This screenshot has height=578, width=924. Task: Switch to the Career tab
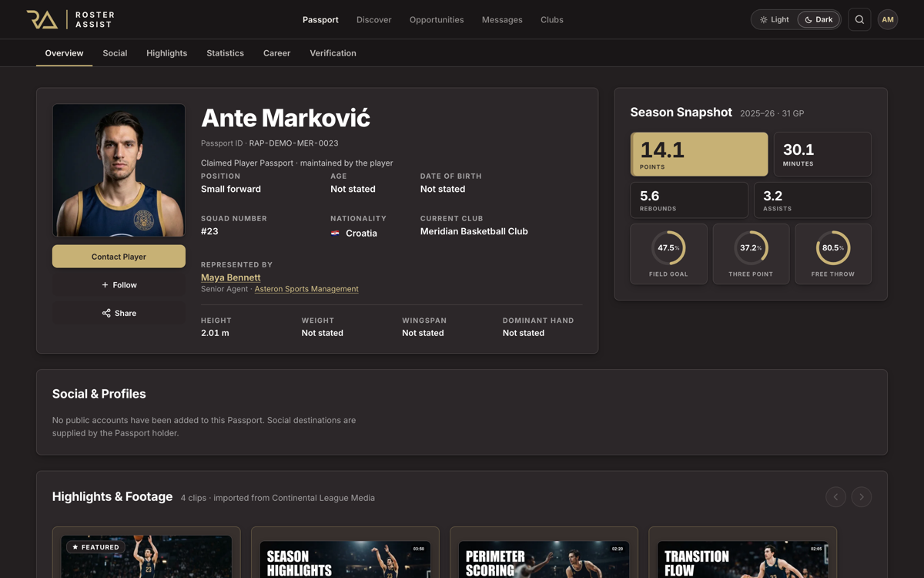tap(276, 53)
